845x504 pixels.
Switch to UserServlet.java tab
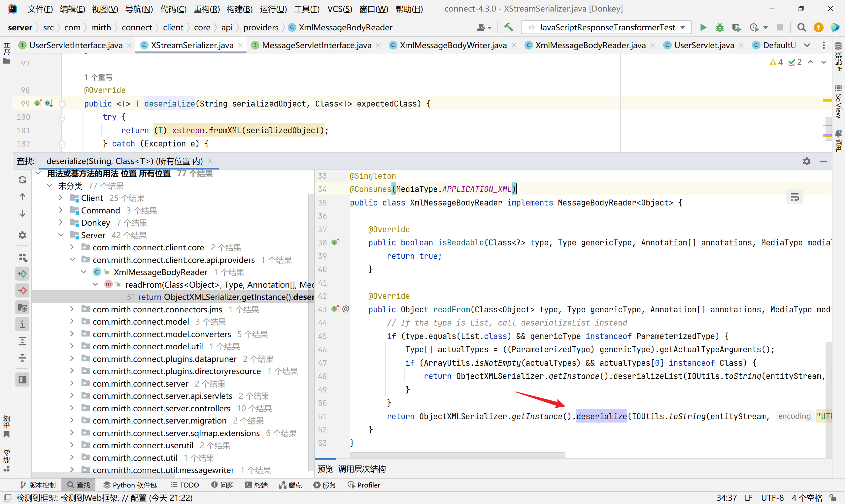[x=704, y=45]
